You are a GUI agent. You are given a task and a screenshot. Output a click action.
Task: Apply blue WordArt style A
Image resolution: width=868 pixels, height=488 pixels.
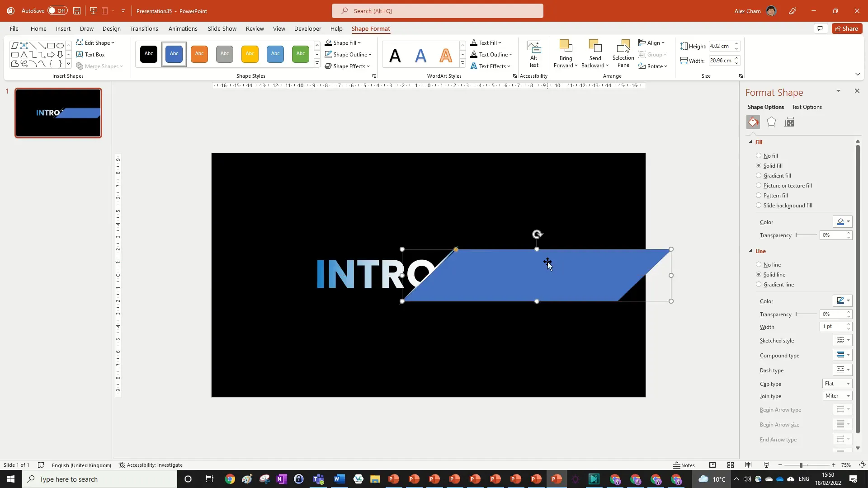[420, 56]
